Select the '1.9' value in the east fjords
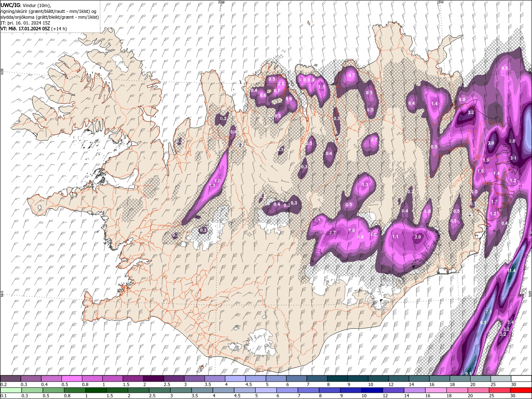The height and width of the screenshot is (399, 532). point(486,160)
